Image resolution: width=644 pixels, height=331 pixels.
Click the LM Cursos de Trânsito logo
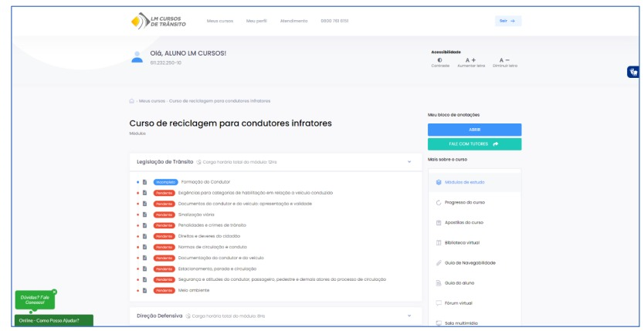[158, 21]
